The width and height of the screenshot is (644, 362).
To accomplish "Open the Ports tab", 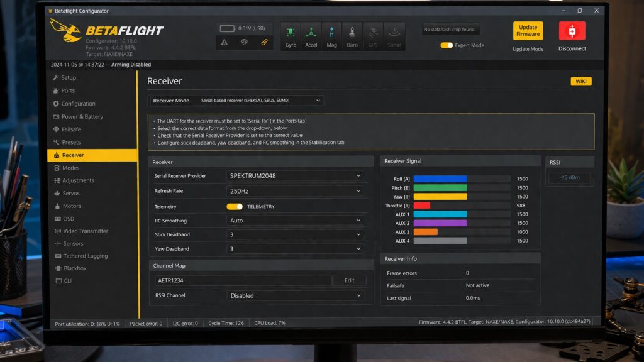I will coord(68,90).
